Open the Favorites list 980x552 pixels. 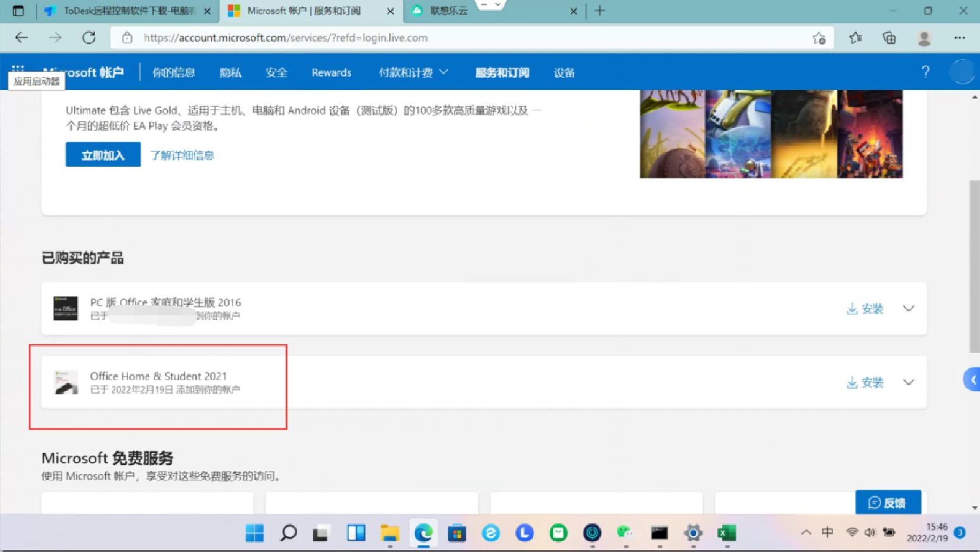coord(855,38)
